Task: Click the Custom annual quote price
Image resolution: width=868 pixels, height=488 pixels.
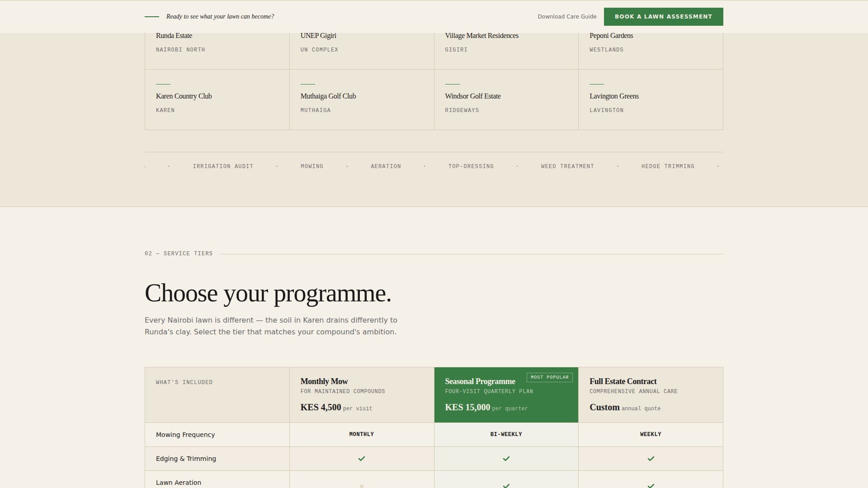Action: click(625, 408)
